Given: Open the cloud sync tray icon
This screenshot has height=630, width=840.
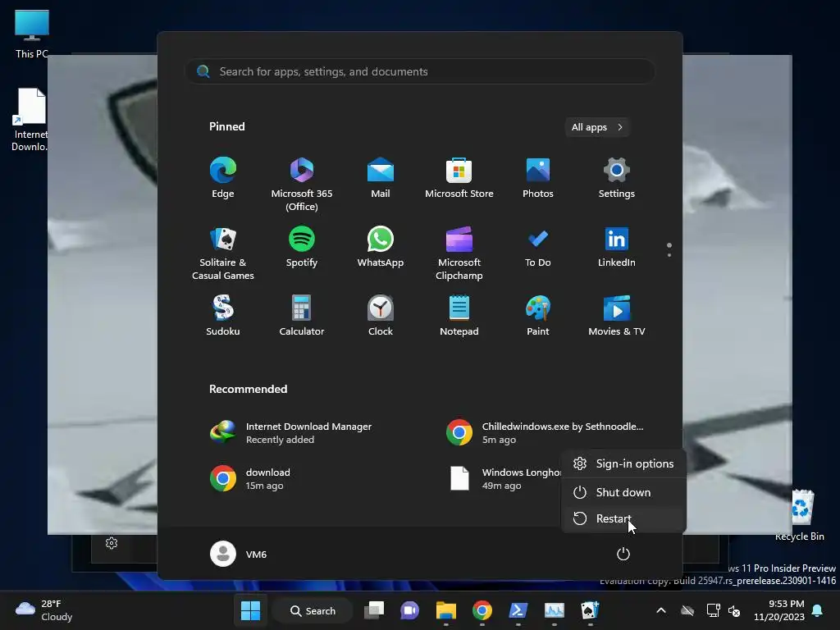Looking at the screenshot, I should (687, 610).
